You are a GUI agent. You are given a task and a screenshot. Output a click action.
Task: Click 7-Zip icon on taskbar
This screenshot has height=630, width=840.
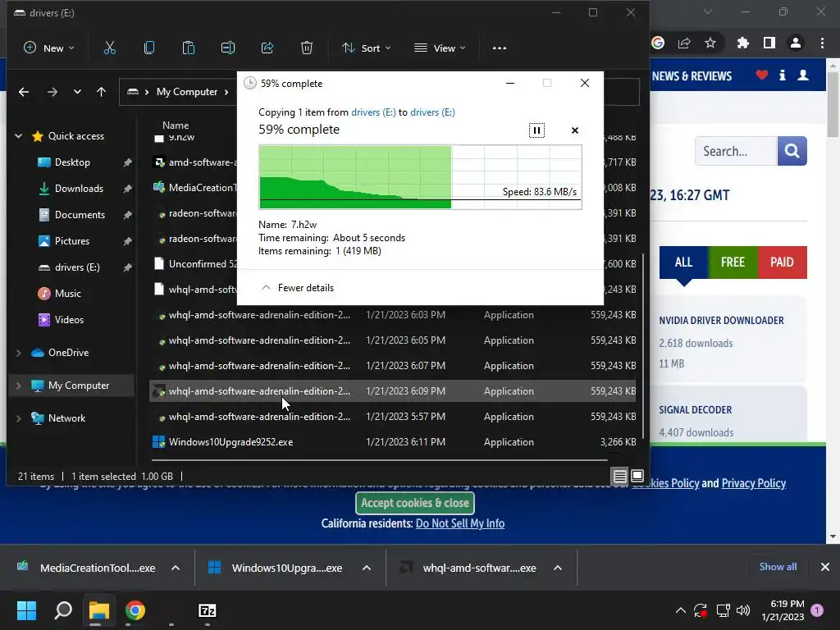208,610
